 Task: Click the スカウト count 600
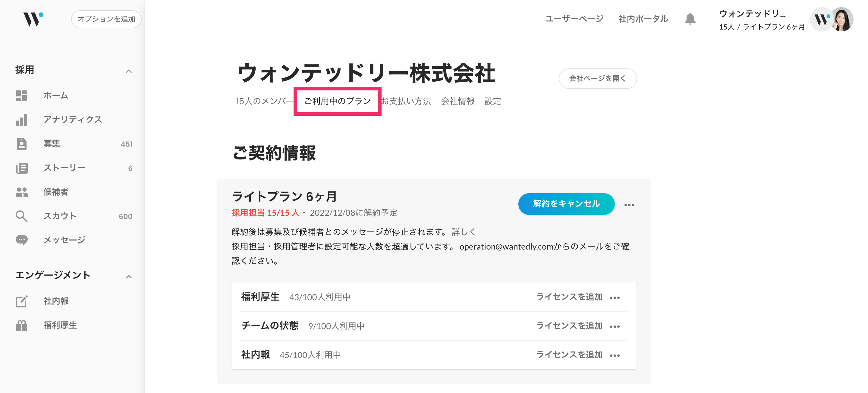pos(125,216)
